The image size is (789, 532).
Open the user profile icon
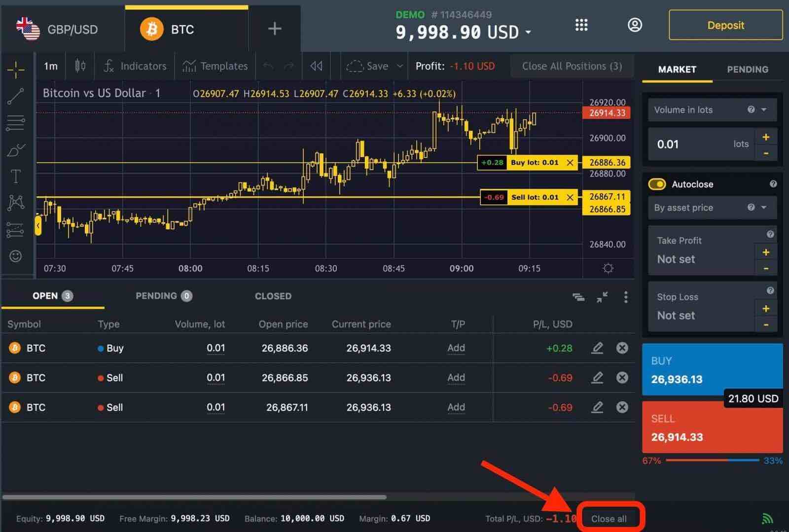point(635,25)
